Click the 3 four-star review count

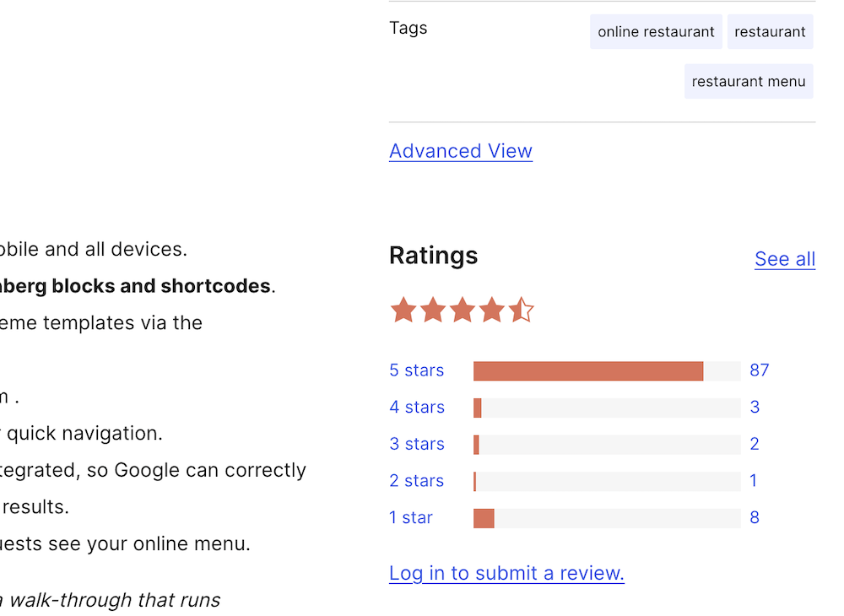(x=755, y=408)
